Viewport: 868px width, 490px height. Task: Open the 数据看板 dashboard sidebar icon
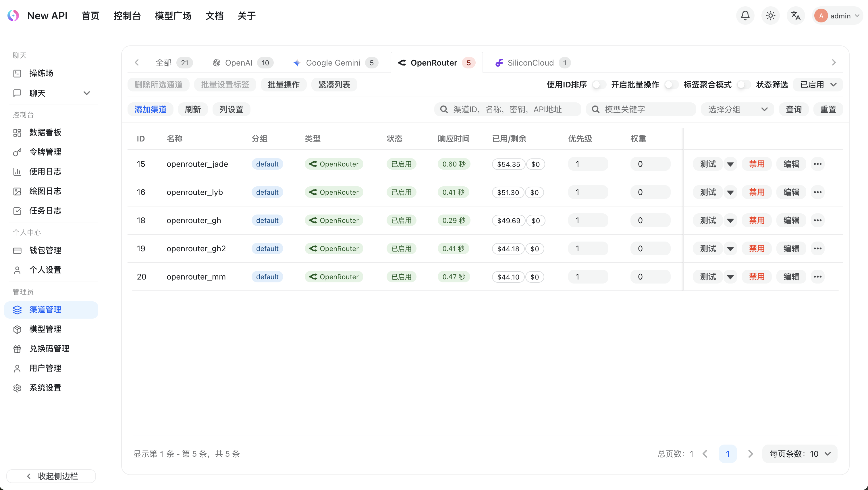17,133
